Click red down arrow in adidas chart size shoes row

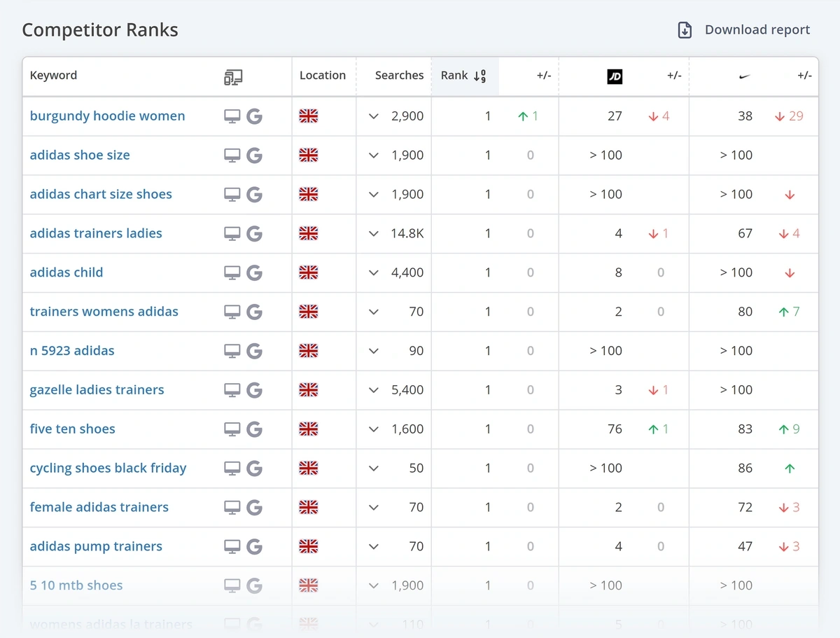click(x=790, y=195)
